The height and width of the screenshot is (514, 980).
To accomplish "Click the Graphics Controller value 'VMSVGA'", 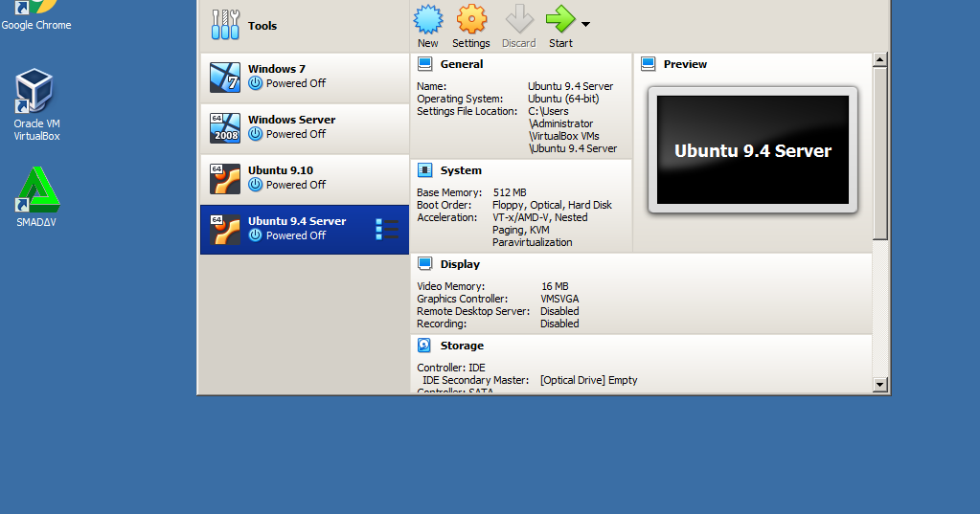I will tap(559, 299).
